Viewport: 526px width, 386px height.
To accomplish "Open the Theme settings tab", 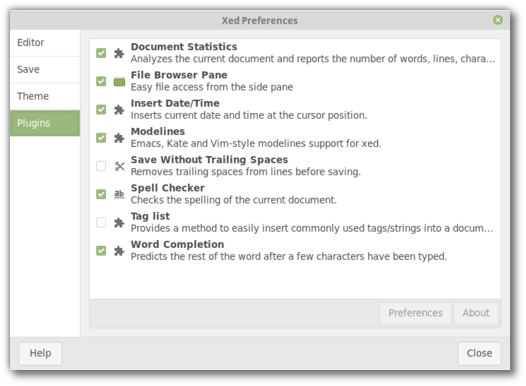I will [45, 96].
